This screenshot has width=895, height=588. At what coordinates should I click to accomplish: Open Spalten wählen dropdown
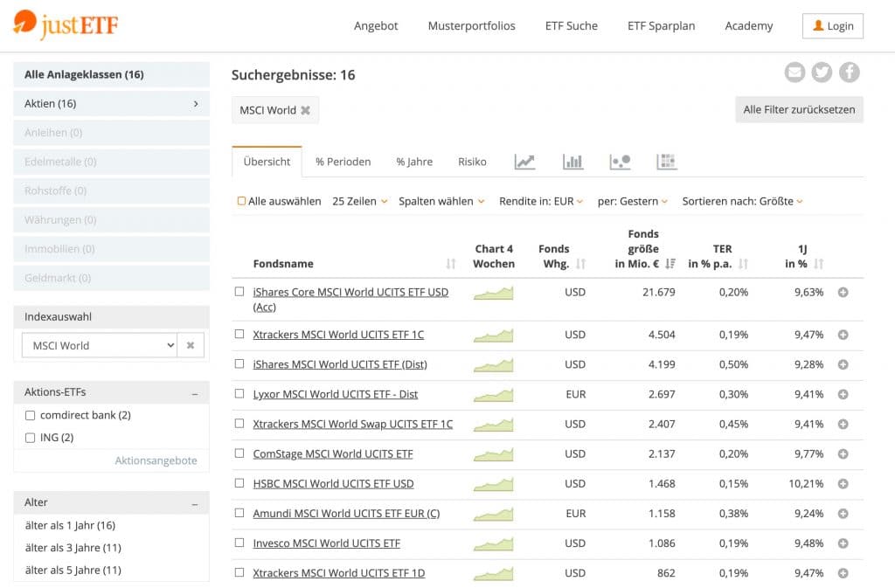click(441, 201)
